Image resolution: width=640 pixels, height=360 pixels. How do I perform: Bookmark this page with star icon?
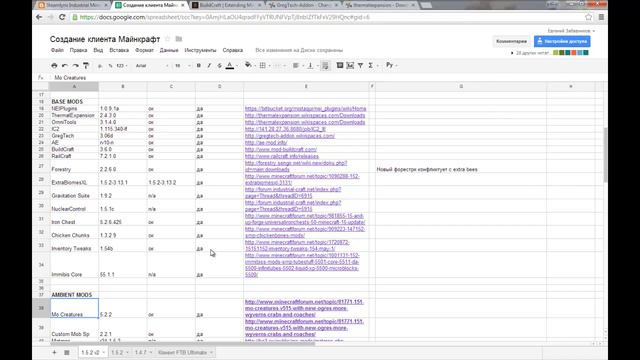click(x=589, y=17)
